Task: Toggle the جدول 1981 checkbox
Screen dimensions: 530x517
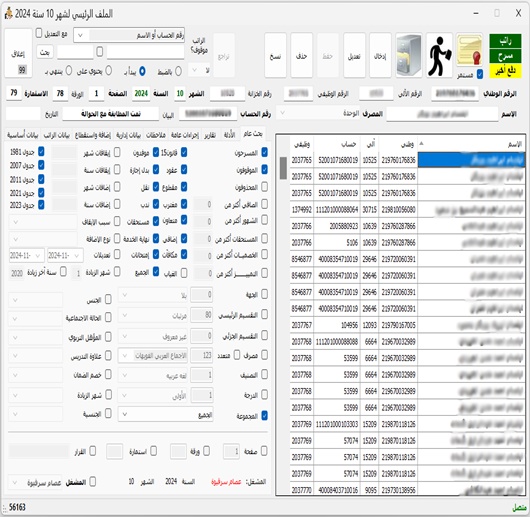Action: pyautogui.click(x=41, y=151)
